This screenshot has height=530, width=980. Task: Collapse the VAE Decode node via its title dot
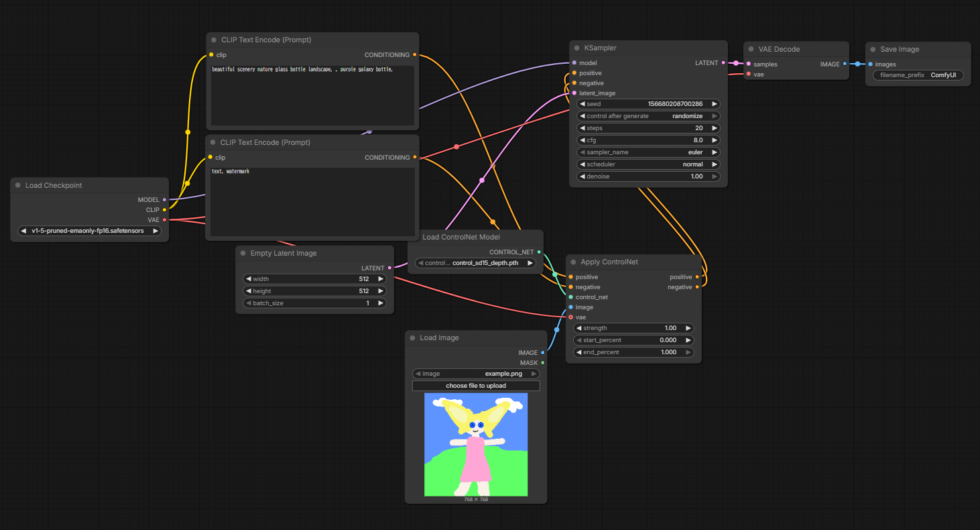pyautogui.click(x=751, y=50)
